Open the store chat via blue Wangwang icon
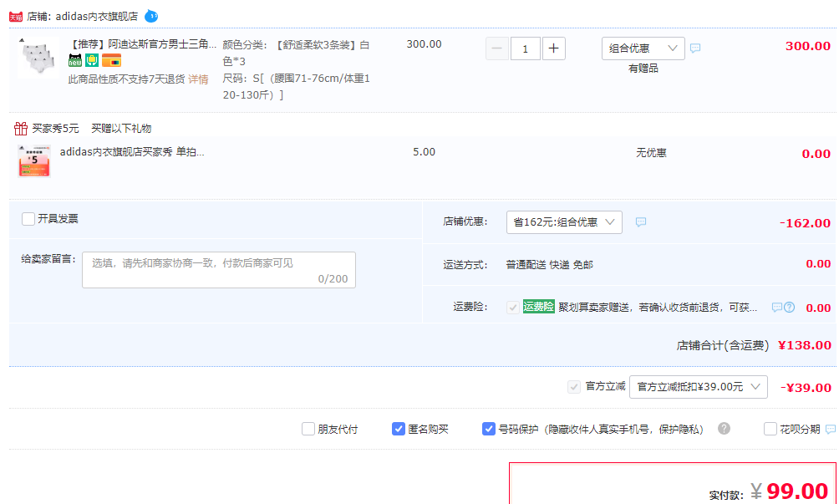 click(151, 16)
